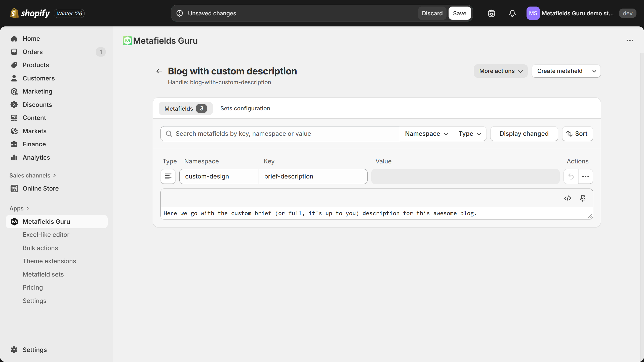Click the multi-line text type icon

168,176
